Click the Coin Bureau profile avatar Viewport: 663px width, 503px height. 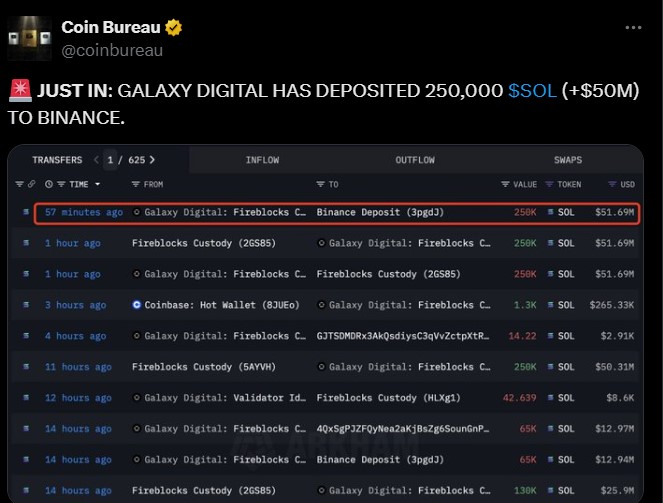pyautogui.click(x=30, y=39)
